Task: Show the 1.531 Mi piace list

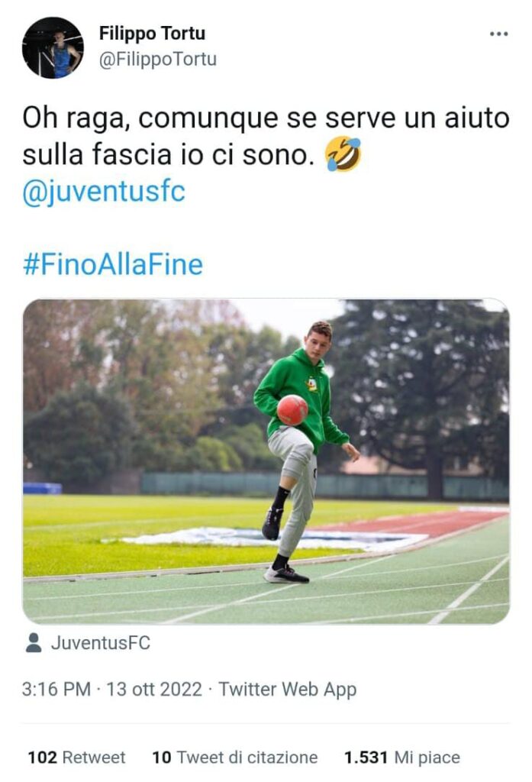Action: (402, 757)
